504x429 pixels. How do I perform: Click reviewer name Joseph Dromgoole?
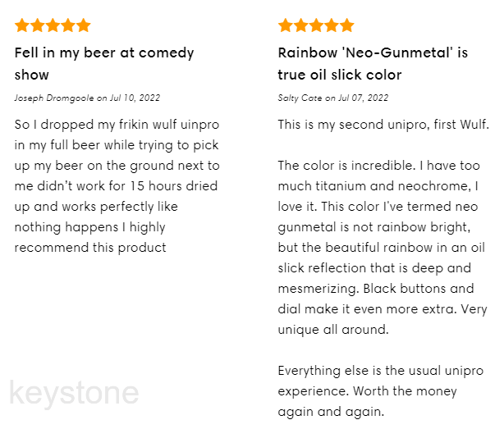(x=54, y=98)
